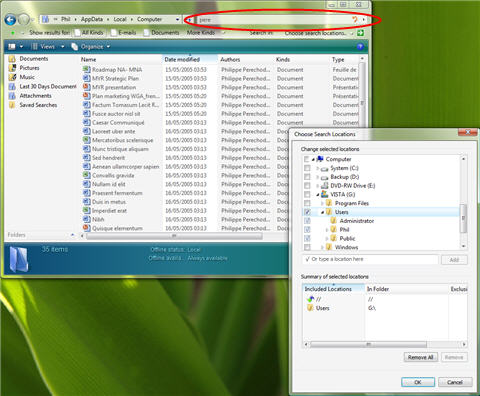The width and height of the screenshot is (480, 396).
Task: Click the green add icon beside search locations
Action: (360, 33)
